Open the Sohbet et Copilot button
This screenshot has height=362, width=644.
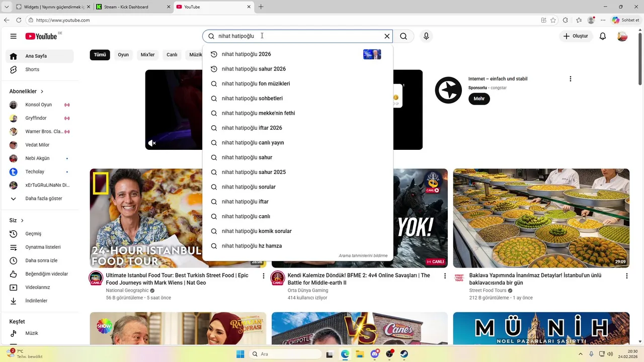[625, 20]
